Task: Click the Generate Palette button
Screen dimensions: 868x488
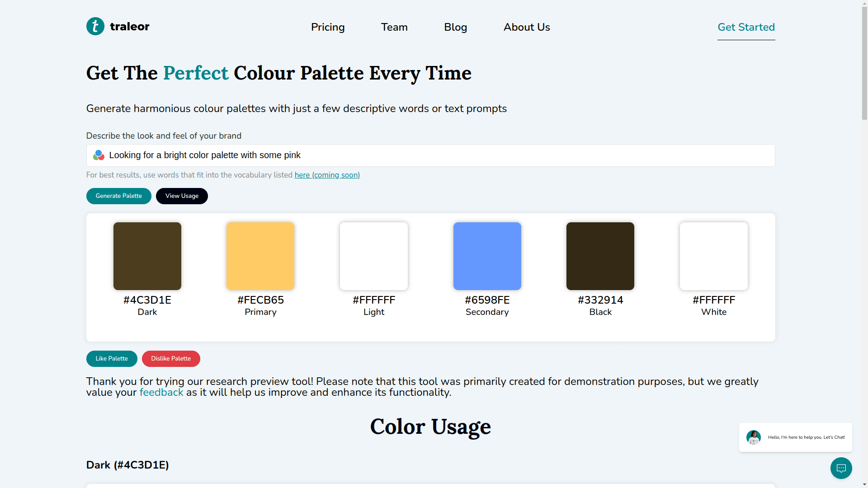Action: [x=118, y=196]
